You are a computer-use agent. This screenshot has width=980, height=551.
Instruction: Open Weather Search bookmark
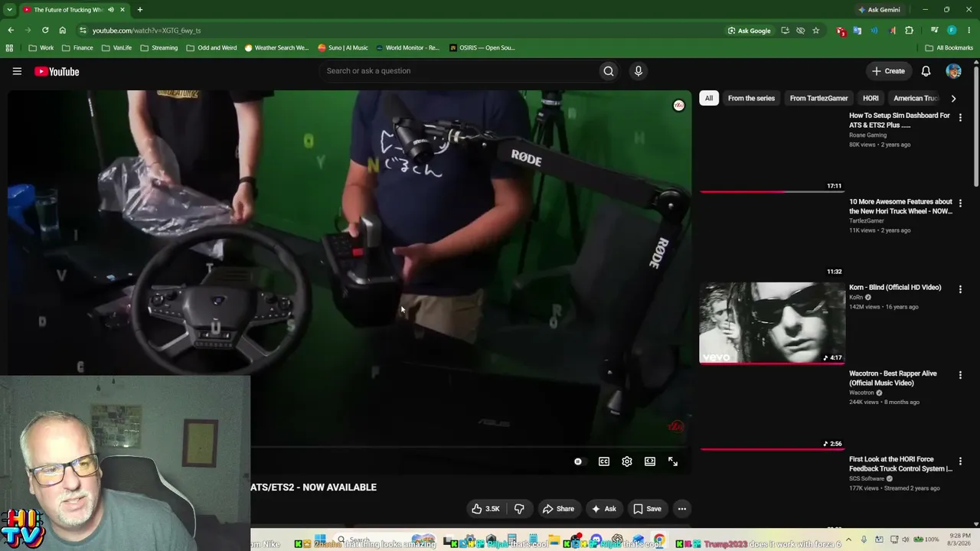(x=276, y=47)
